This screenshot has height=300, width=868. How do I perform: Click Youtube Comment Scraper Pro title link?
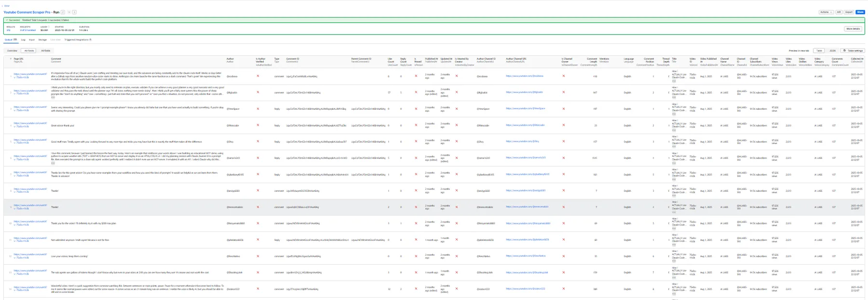point(27,12)
